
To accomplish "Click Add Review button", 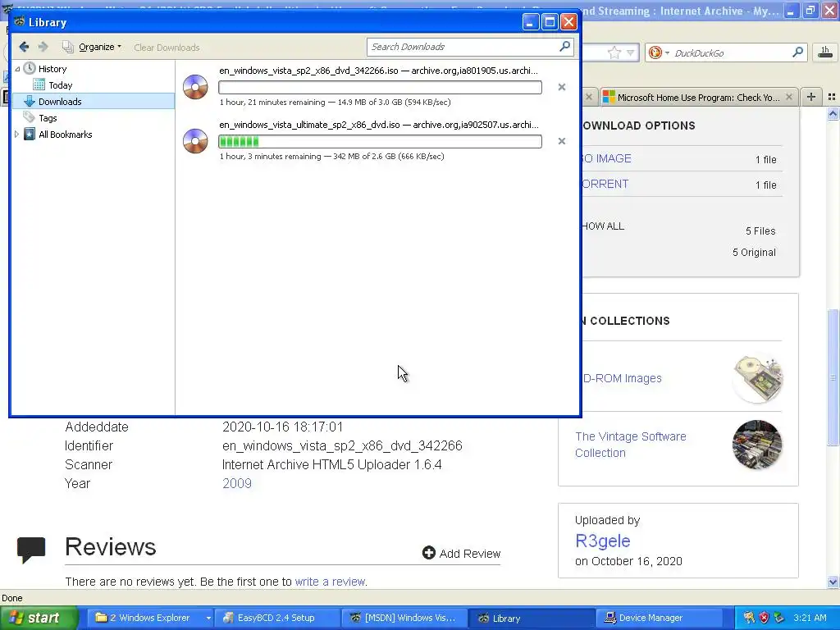I will (x=461, y=553).
